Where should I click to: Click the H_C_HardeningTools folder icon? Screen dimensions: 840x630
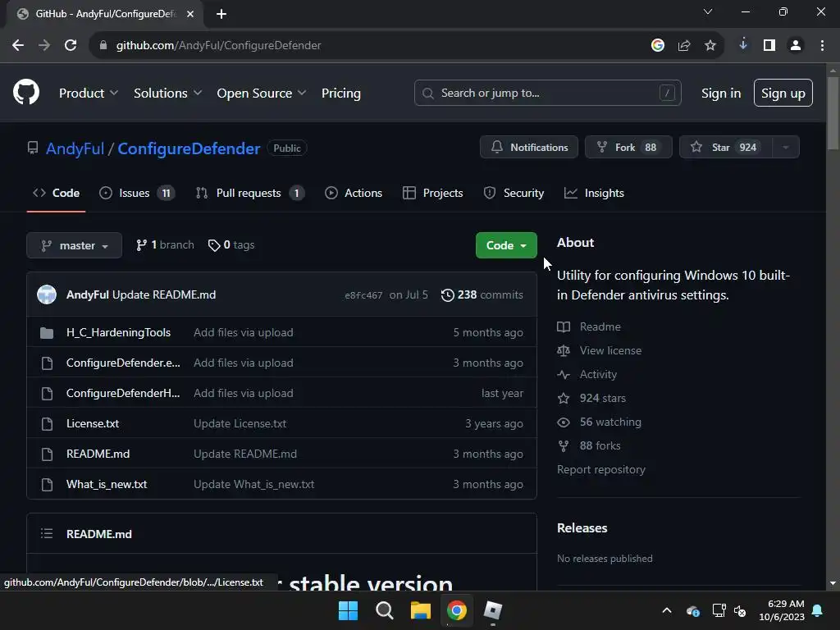tap(47, 333)
